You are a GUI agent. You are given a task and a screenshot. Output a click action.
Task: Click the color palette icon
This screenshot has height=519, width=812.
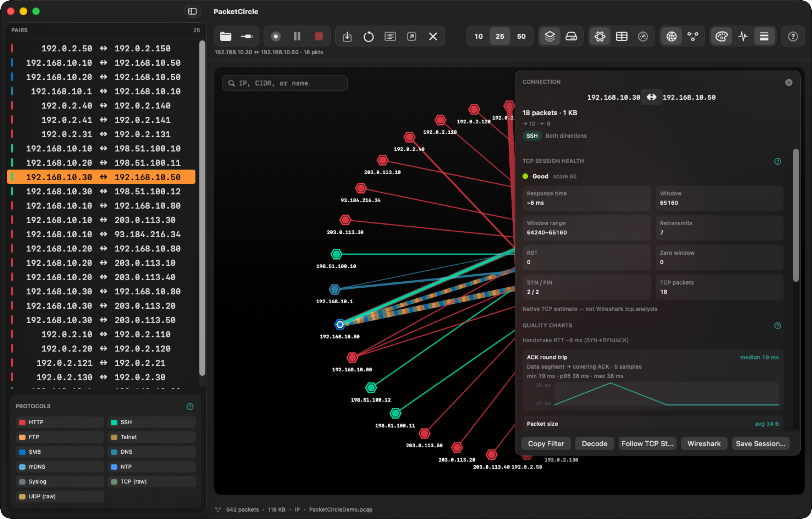[x=721, y=36]
